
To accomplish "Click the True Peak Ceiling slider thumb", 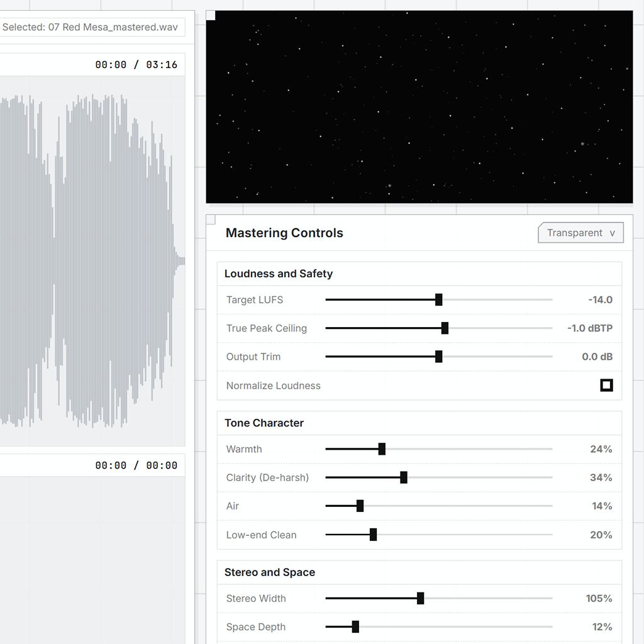I will 445,328.
